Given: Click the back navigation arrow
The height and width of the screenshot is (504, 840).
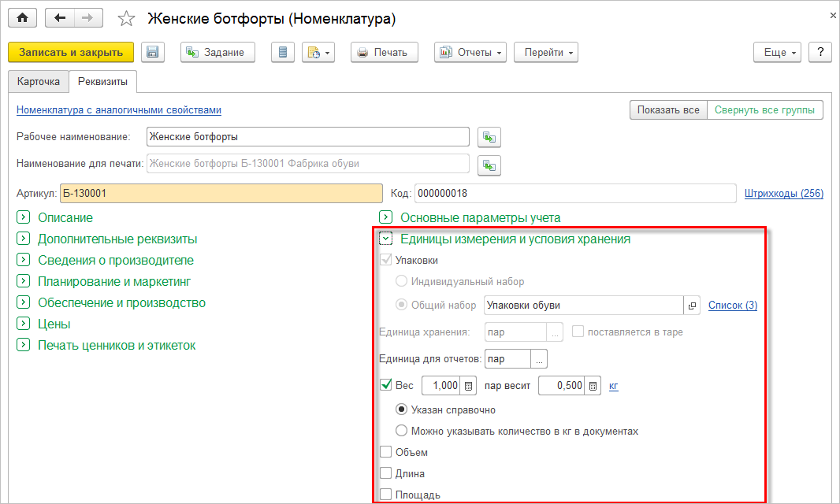Looking at the screenshot, I should click(60, 17).
